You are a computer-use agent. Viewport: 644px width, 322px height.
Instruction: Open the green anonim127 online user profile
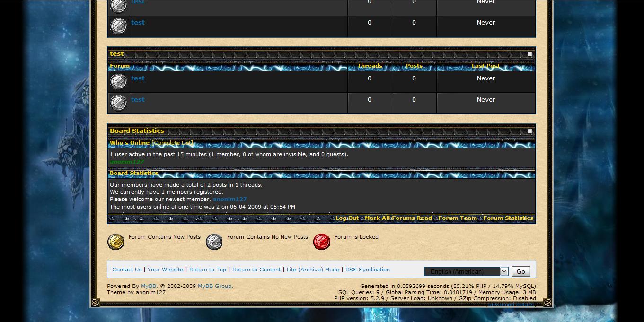click(127, 162)
